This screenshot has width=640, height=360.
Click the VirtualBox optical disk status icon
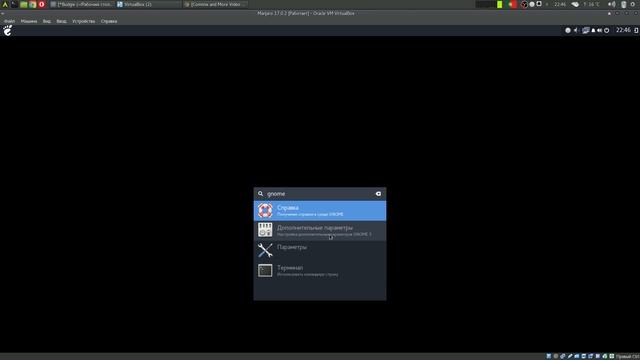tap(556, 356)
